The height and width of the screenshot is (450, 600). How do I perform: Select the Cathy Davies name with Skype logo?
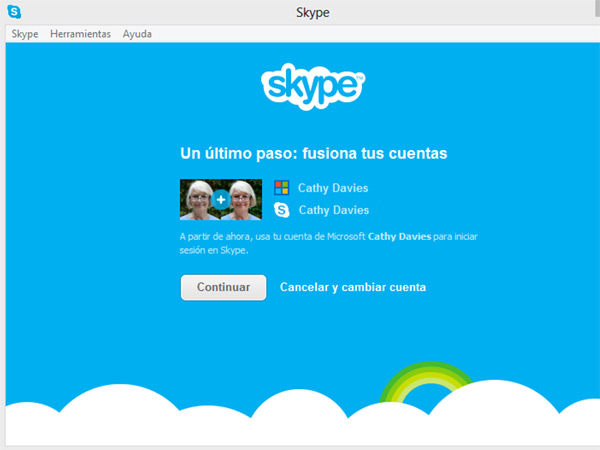334,210
